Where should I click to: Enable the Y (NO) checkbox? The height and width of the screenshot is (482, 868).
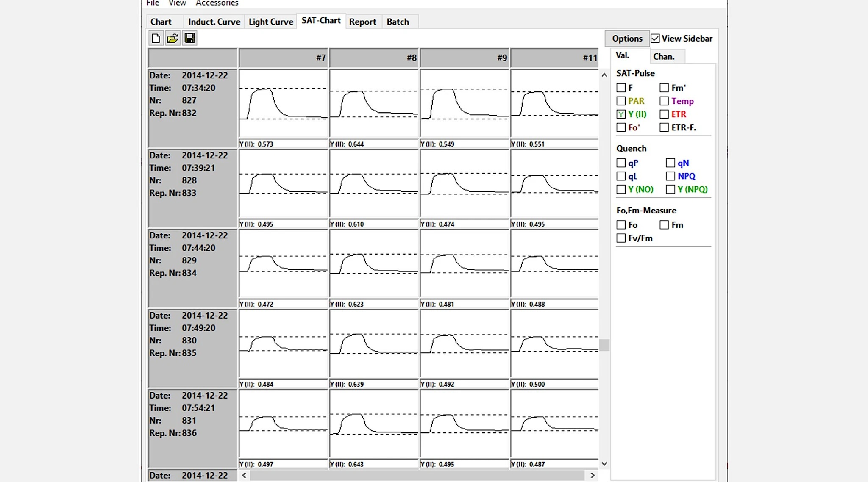621,189
